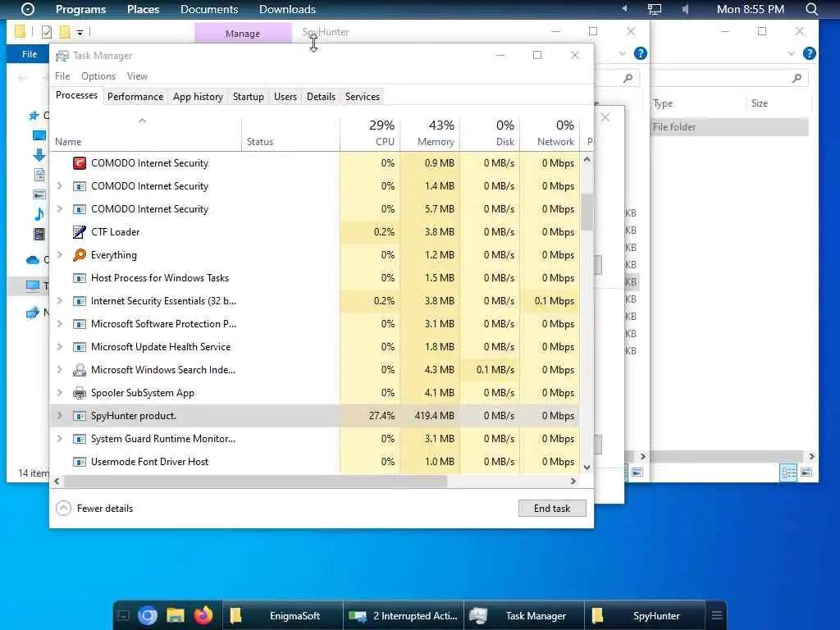Click Usermode Font Driver Host icon
Image resolution: width=840 pixels, height=630 pixels.
pos(80,462)
